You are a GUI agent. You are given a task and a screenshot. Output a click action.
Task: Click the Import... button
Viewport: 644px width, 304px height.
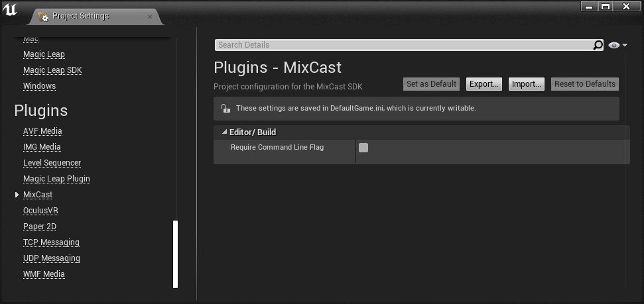pyautogui.click(x=527, y=84)
